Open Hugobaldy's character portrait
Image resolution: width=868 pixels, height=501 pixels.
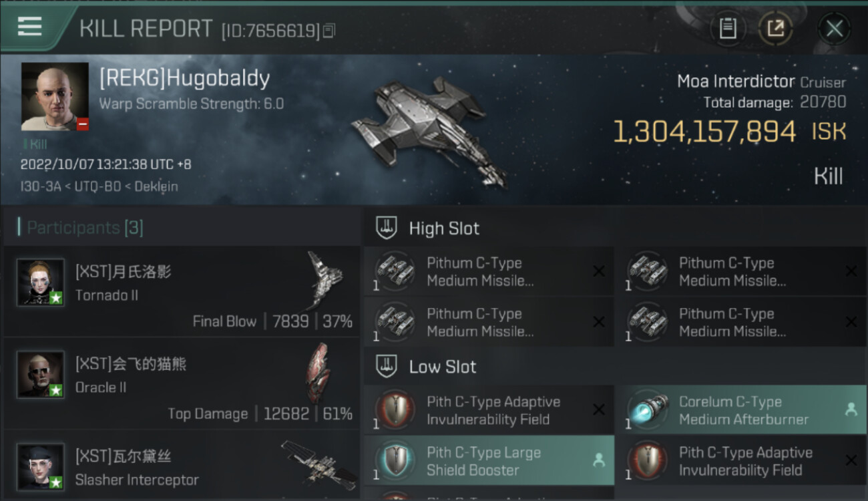click(55, 97)
